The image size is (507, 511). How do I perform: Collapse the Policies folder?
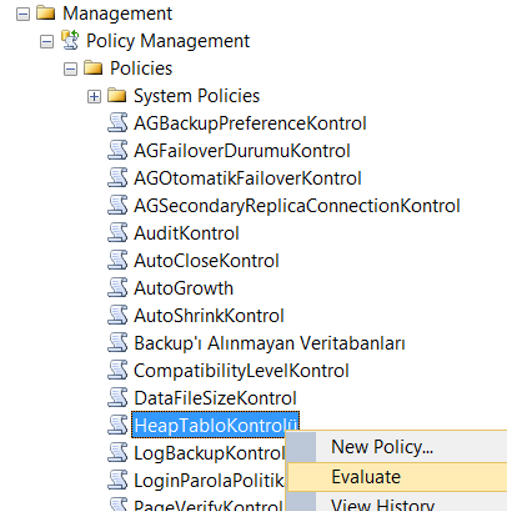point(70,69)
